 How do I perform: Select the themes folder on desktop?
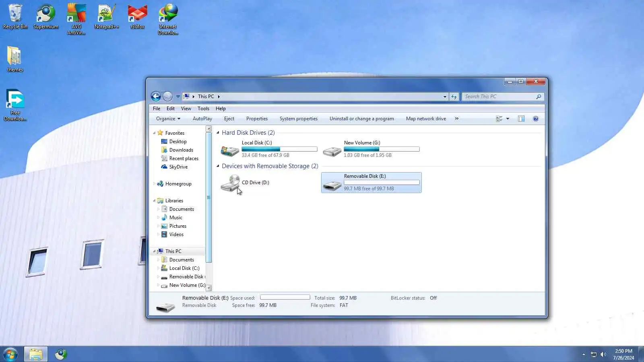click(x=15, y=59)
